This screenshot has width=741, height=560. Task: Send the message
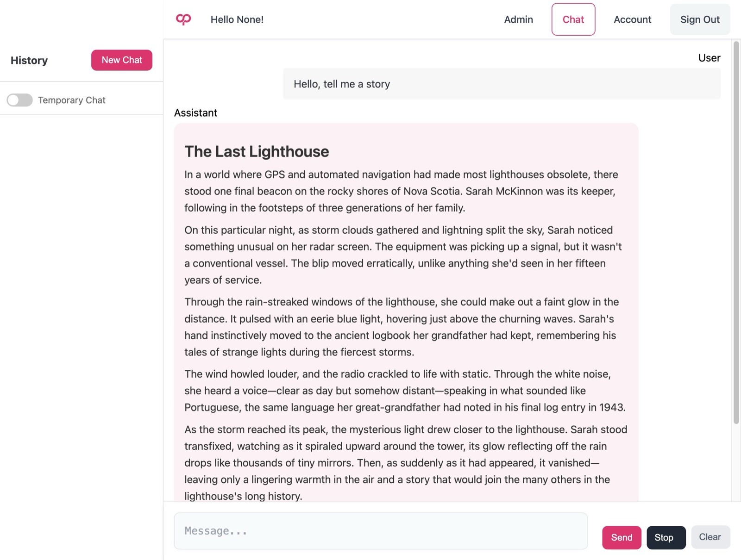[622, 537]
